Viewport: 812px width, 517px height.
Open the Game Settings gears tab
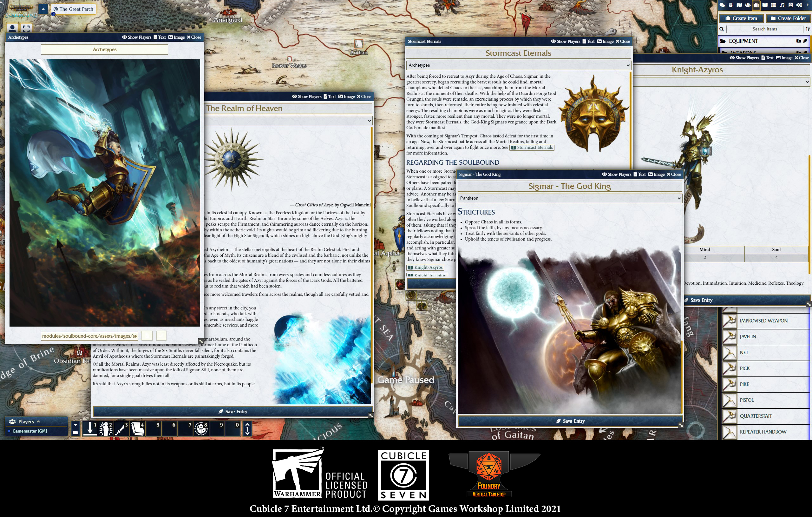coord(799,5)
